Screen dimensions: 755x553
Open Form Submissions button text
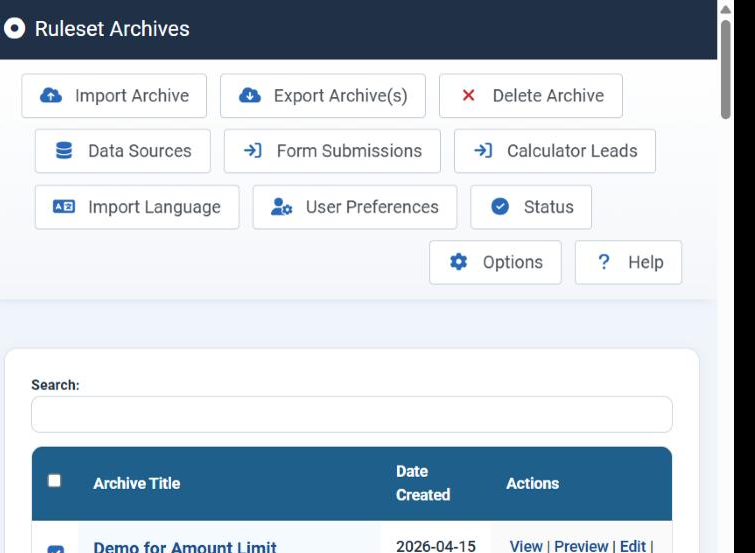point(349,151)
